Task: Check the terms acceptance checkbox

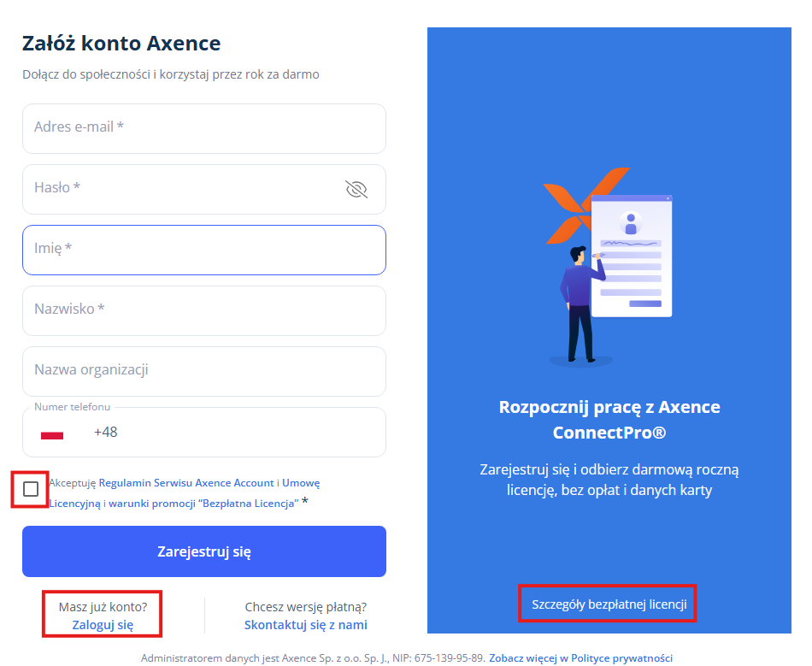Action: 31,489
